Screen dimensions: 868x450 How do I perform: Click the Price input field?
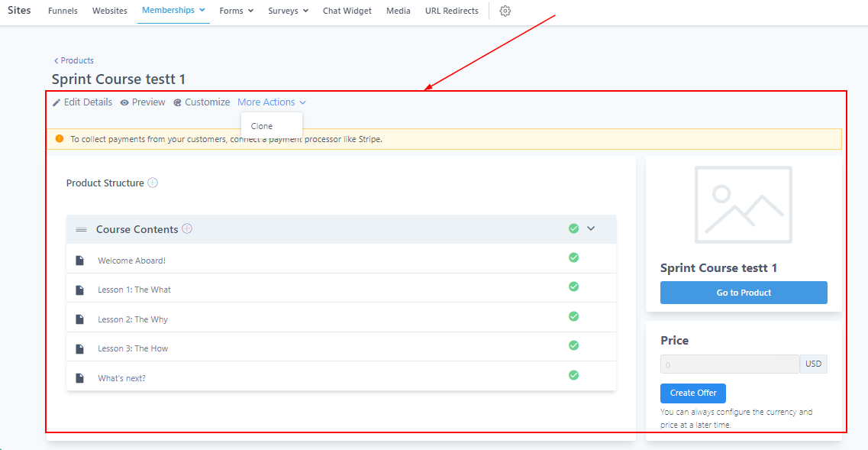tap(729, 364)
